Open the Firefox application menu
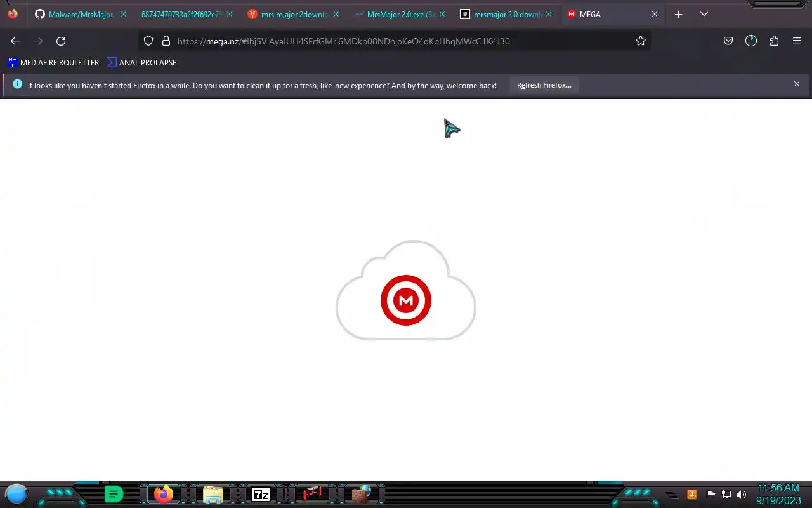This screenshot has width=812, height=508. (797, 41)
